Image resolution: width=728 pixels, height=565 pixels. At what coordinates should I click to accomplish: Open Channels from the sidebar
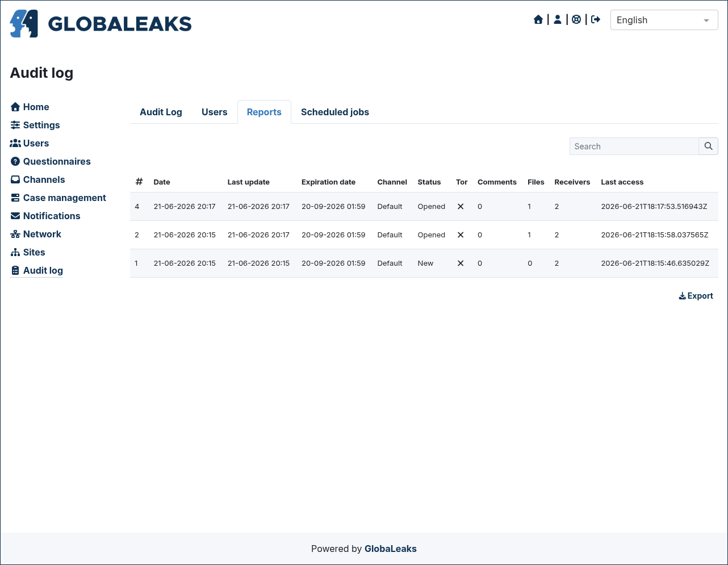point(38,179)
